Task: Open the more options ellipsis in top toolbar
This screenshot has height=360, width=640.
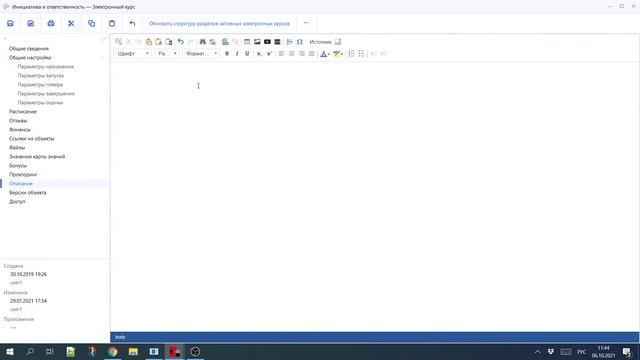Action: coord(306,23)
